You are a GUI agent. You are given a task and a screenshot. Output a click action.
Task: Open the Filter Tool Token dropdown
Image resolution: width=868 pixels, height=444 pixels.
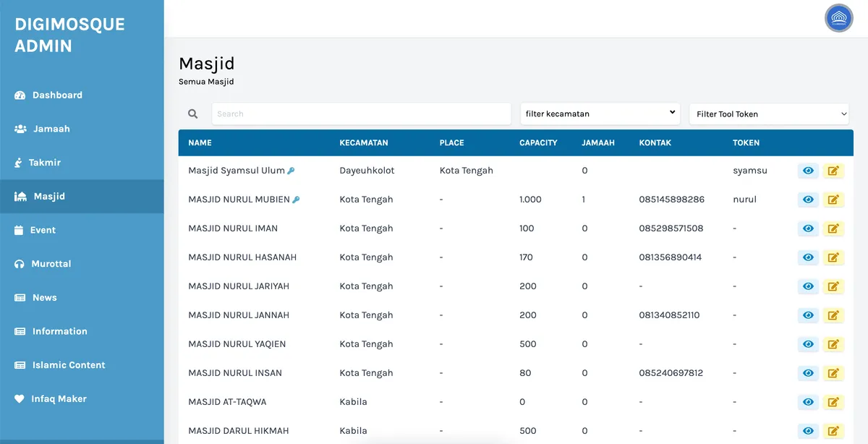pos(769,114)
